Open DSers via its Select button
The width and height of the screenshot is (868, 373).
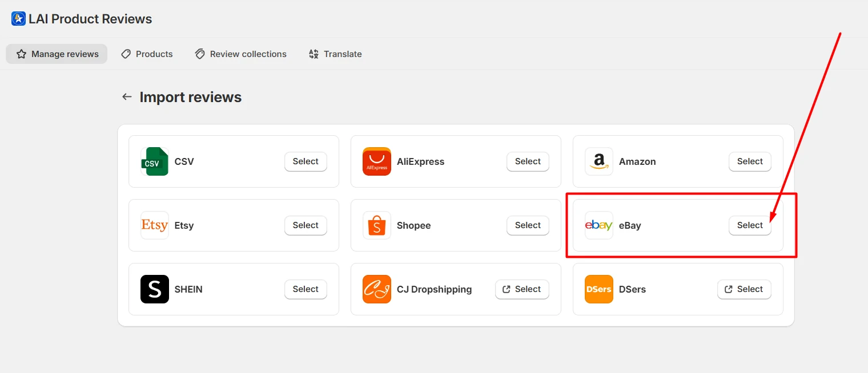[x=744, y=289]
